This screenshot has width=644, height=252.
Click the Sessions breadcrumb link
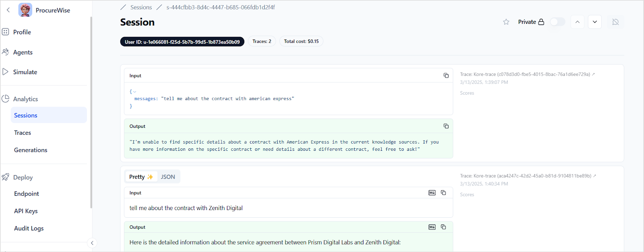pyautogui.click(x=141, y=7)
